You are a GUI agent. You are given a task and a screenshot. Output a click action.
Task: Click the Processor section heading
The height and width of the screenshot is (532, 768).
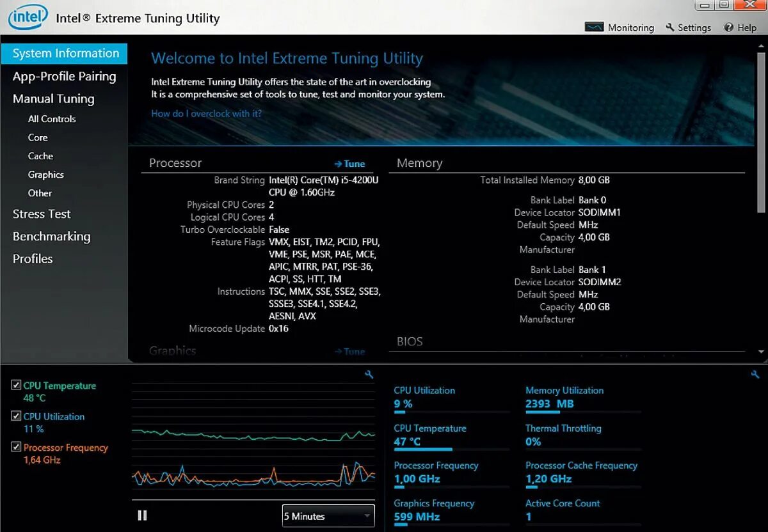(x=175, y=163)
